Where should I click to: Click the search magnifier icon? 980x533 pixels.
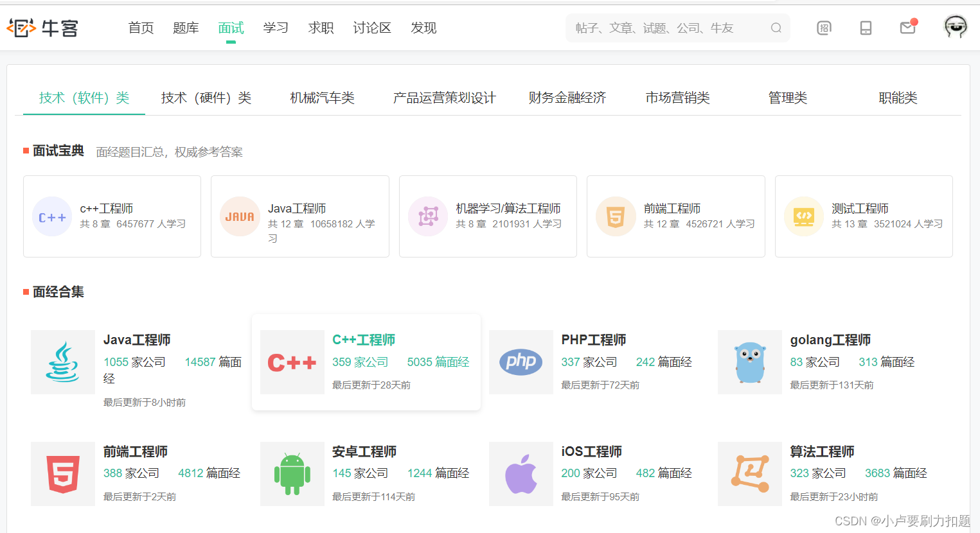tap(776, 28)
